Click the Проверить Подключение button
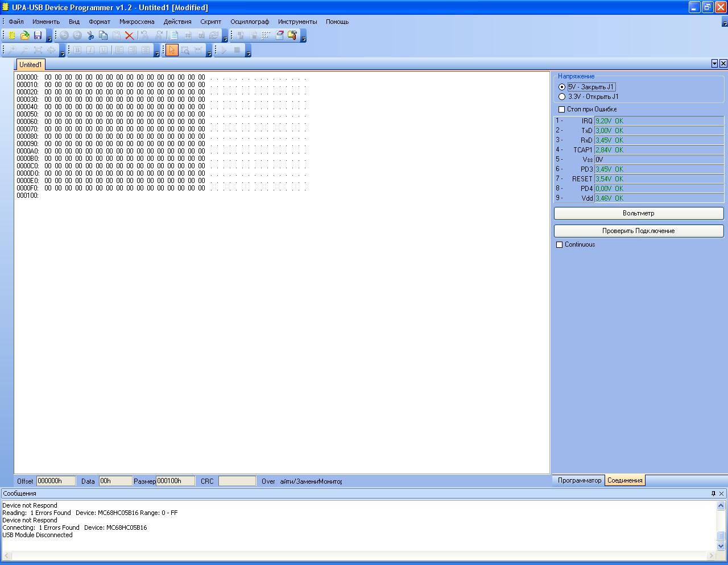 [x=639, y=231]
